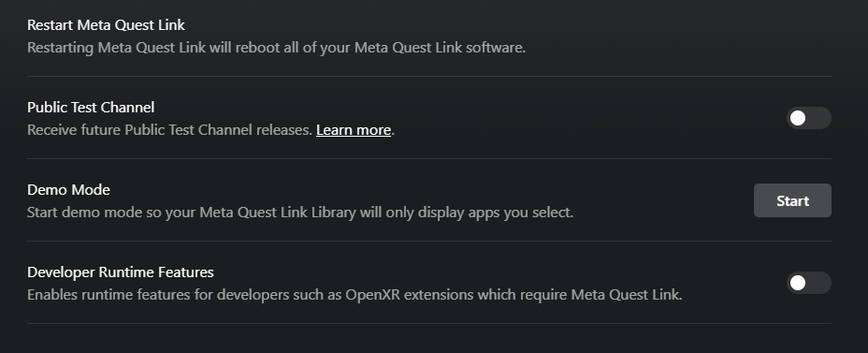Click the word 'Start' on the Demo Mode button

(792, 200)
